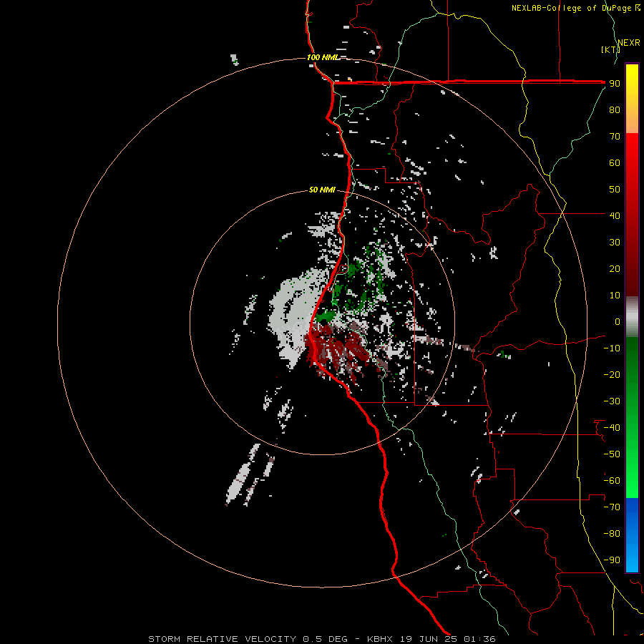The image size is (644, 644).
Task: Click the 80 value on the velocity scale
Action: (x=615, y=110)
